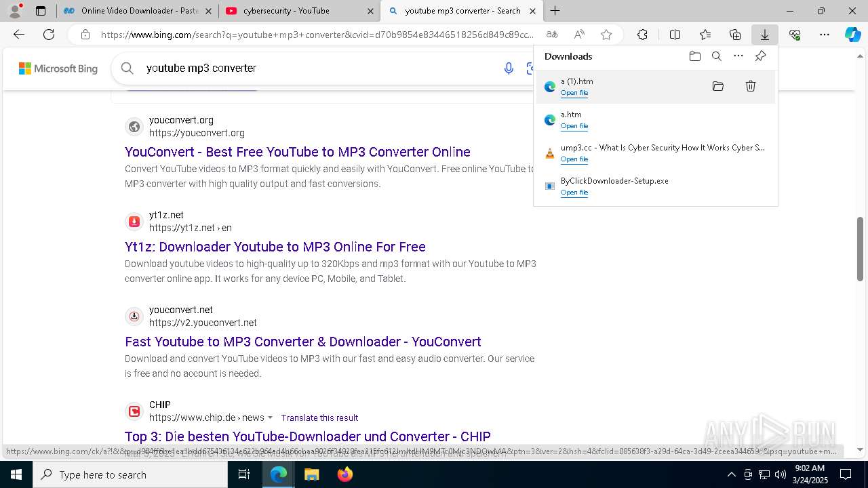
Task: Open file link for a (1).htm
Action: pos(574,93)
